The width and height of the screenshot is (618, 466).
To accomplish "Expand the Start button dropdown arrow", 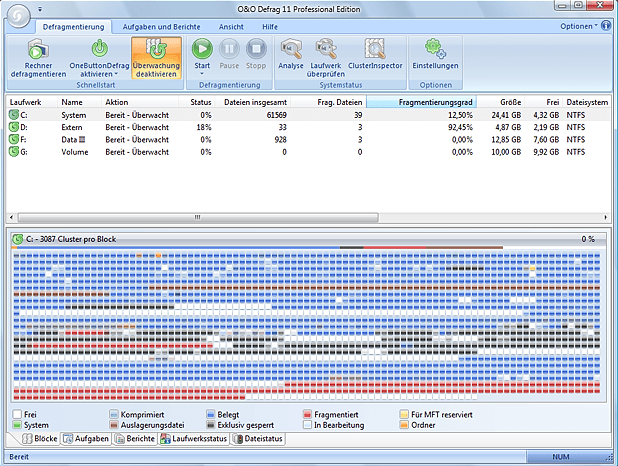I will (202, 74).
